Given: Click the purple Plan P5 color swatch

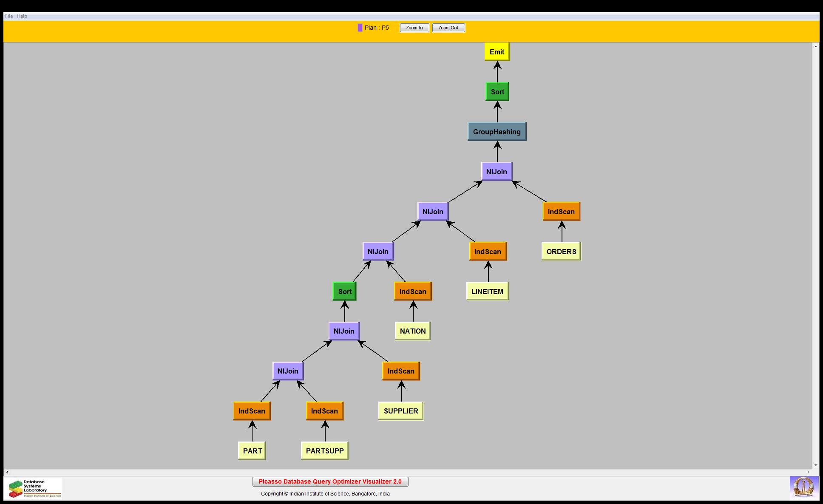Looking at the screenshot, I should [x=360, y=28].
